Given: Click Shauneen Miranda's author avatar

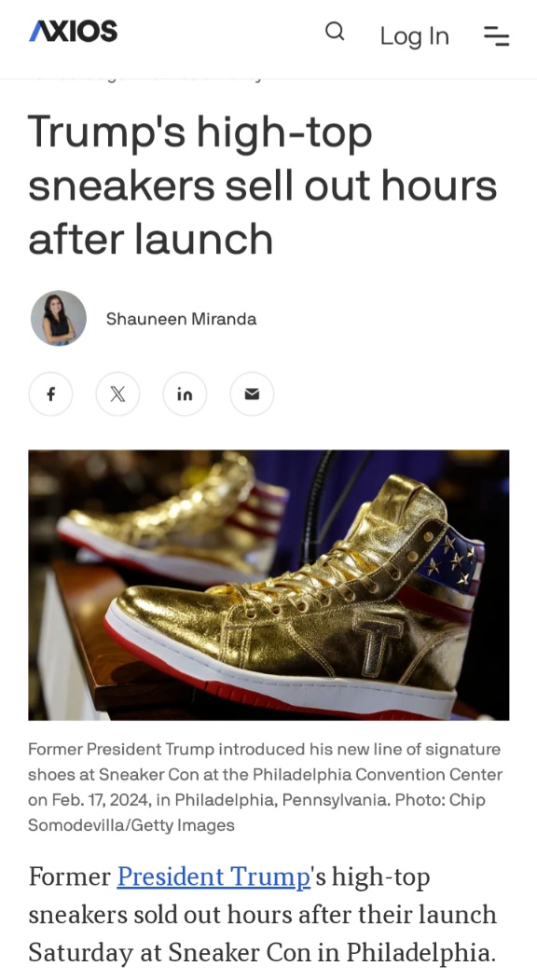Looking at the screenshot, I should [x=59, y=318].
